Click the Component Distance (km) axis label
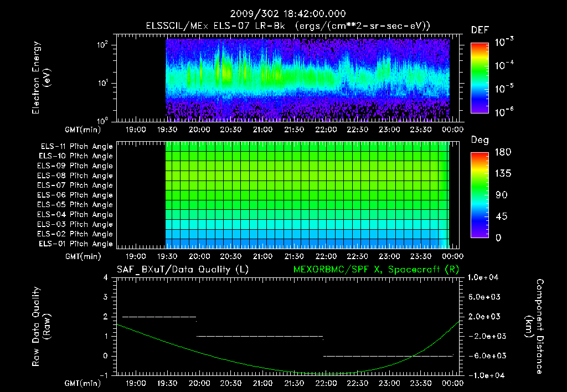 tap(534, 327)
